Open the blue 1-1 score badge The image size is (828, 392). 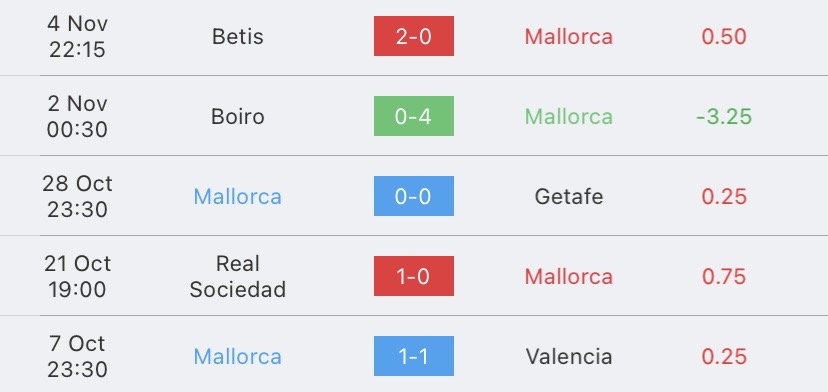pyautogui.click(x=413, y=356)
